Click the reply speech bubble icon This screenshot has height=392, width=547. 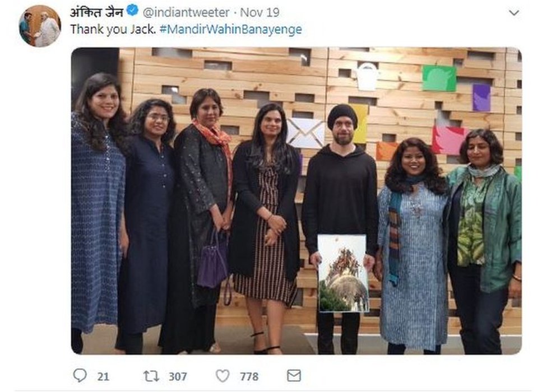80,375
